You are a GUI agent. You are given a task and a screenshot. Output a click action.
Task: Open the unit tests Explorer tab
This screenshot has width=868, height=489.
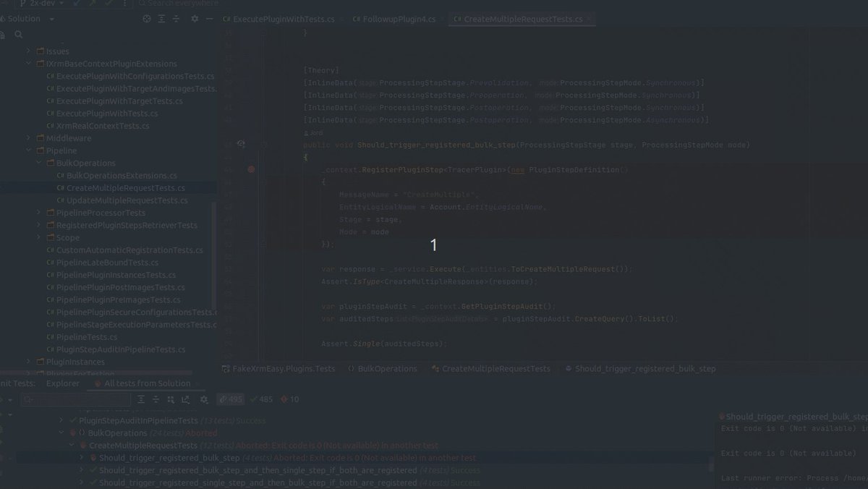tap(63, 383)
